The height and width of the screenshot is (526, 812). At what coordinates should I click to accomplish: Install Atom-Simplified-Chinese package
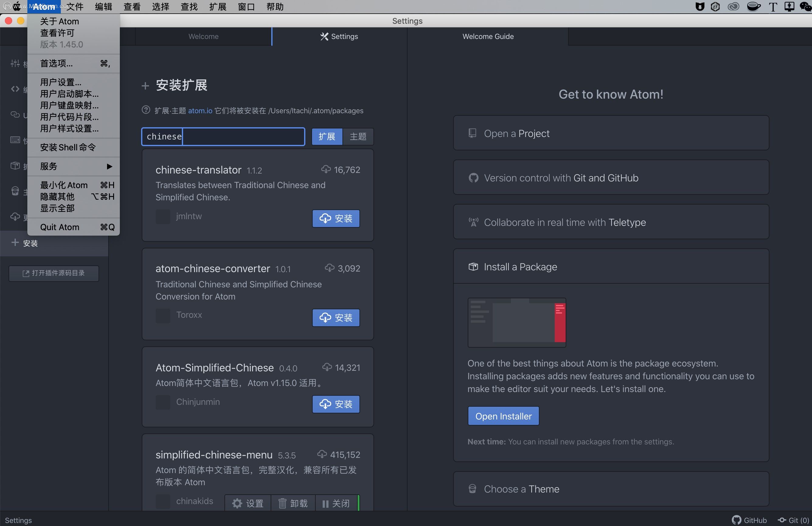(336, 404)
